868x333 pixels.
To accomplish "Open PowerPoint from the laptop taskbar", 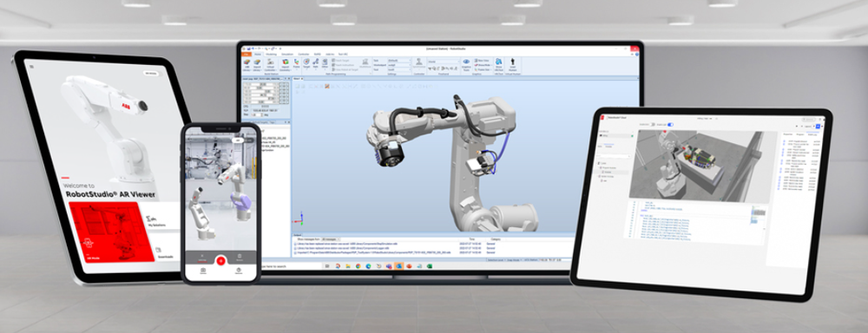I will click(x=409, y=266).
